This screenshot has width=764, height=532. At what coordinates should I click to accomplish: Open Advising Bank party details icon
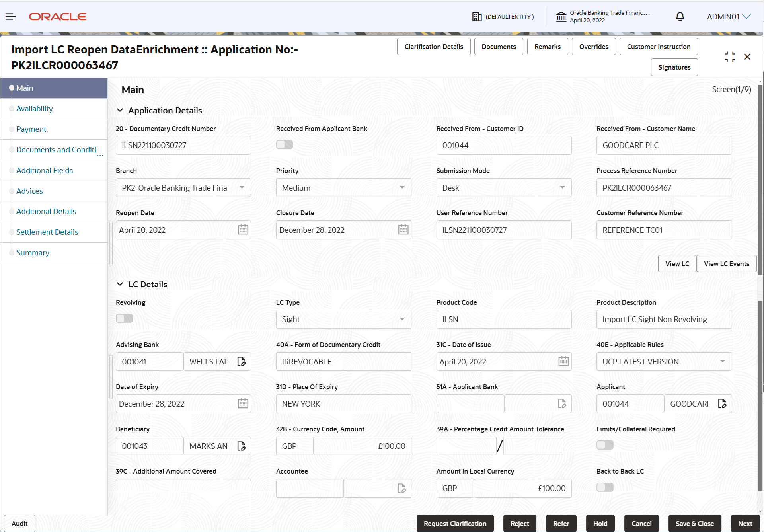tap(242, 361)
